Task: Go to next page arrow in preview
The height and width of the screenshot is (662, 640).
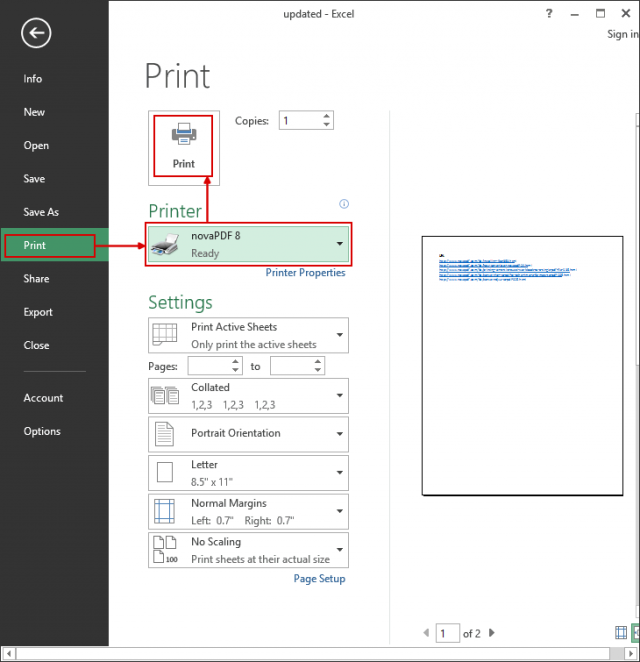Action: (492, 633)
